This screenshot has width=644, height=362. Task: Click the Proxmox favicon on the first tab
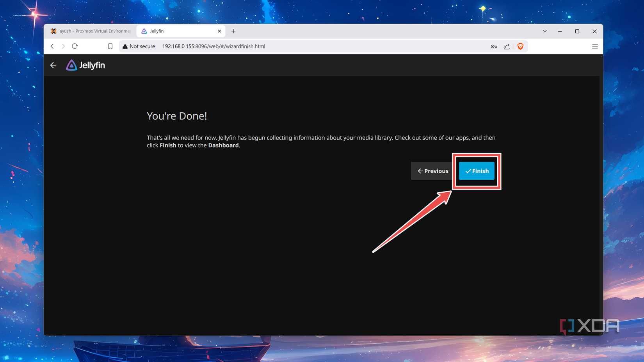tap(53, 31)
